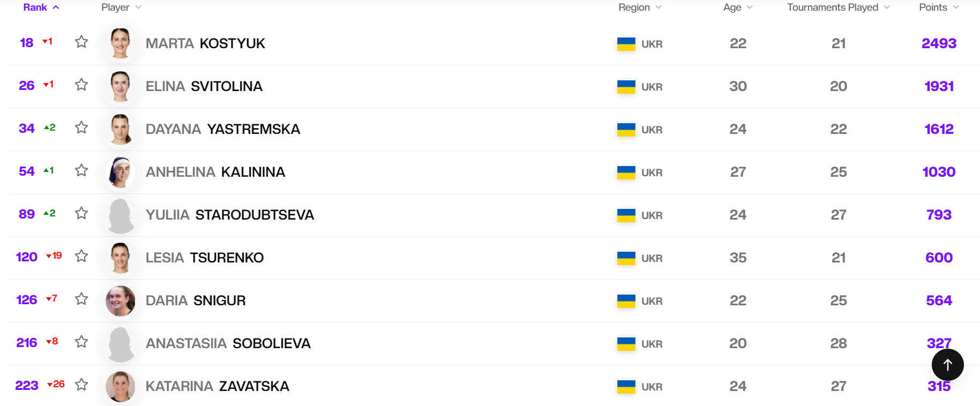Click Anhelina Kalinina's player headshot
Image resolution: width=980 pixels, height=406 pixels.
point(121,172)
